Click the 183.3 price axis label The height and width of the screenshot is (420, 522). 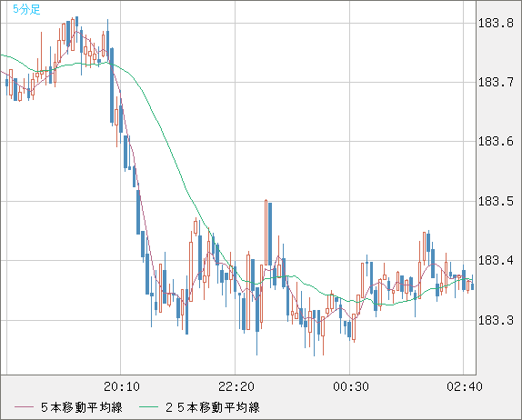[496, 320]
